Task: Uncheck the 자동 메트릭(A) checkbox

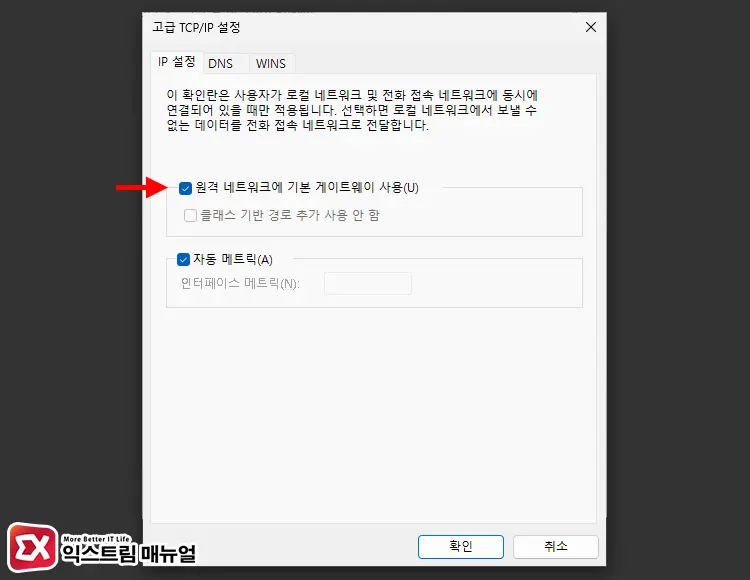Action: 183,260
